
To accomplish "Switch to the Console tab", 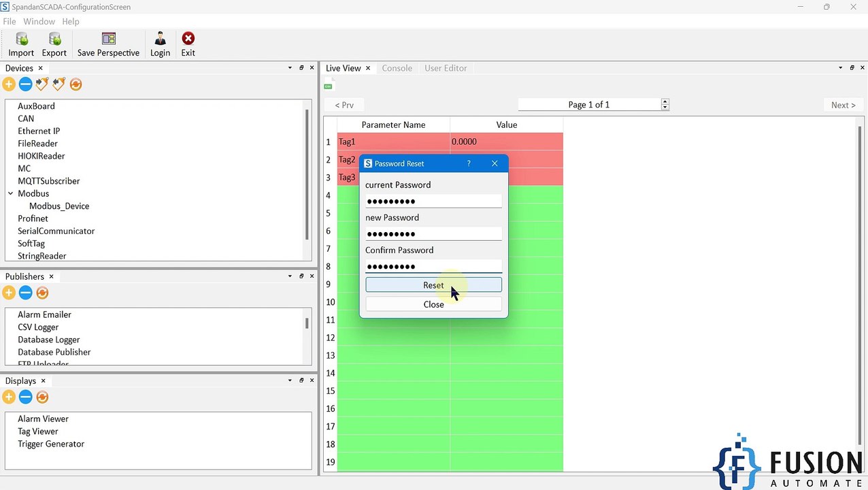I will tap(397, 68).
